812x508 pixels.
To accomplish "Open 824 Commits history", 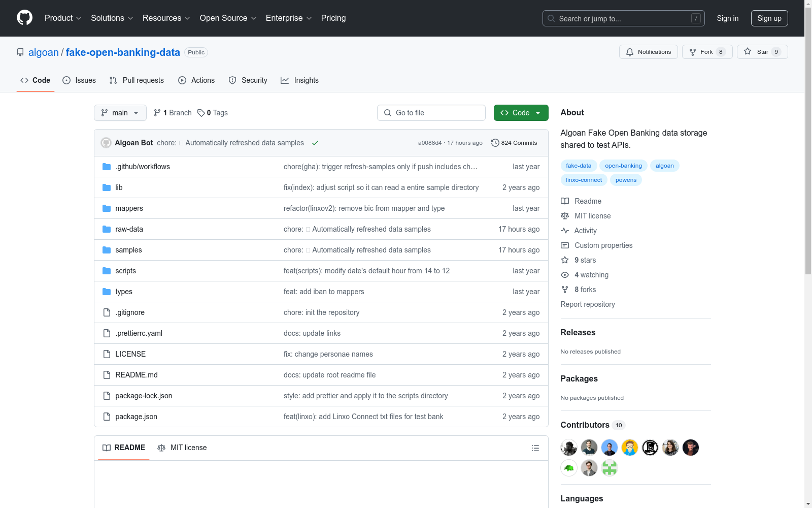I will (x=514, y=143).
